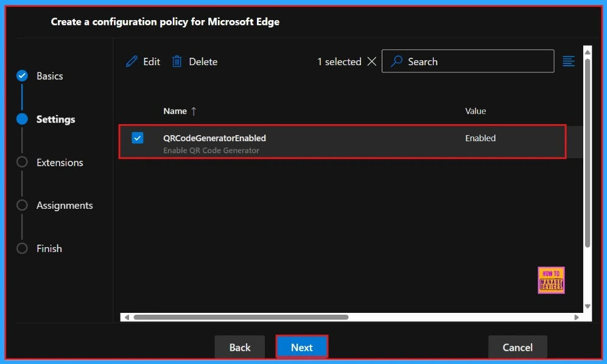Click the vertical scrollbar thumb
Screen dimensions: 607x364
pyautogui.click(x=588, y=153)
